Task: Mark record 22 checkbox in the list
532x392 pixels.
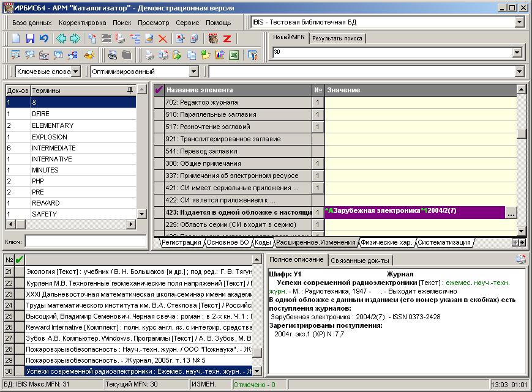Action: [x=20, y=283]
